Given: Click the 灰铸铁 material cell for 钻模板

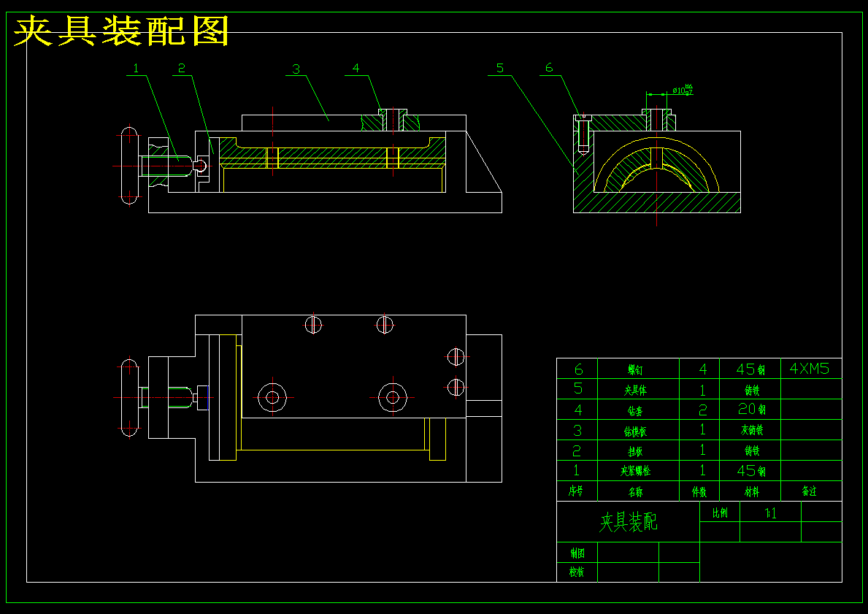Looking at the screenshot, I should point(750,430).
